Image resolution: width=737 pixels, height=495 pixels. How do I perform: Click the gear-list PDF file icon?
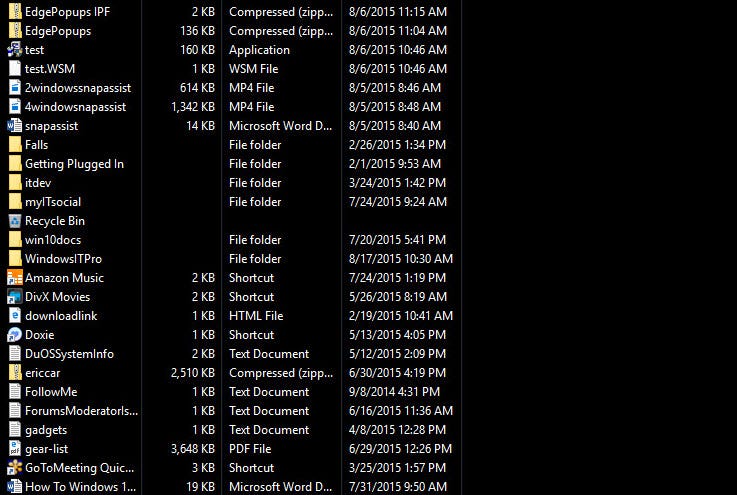click(14, 449)
